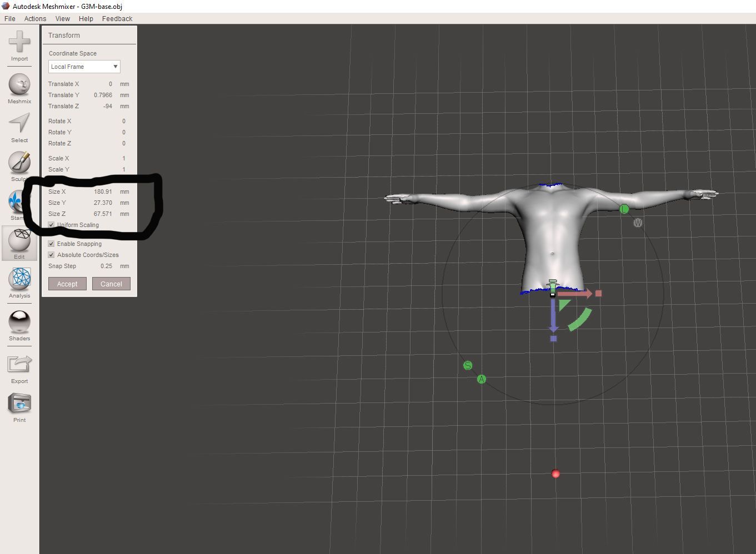Image resolution: width=756 pixels, height=554 pixels.
Task: Disable the Enable Snapping checkbox
Action: (51, 244)
